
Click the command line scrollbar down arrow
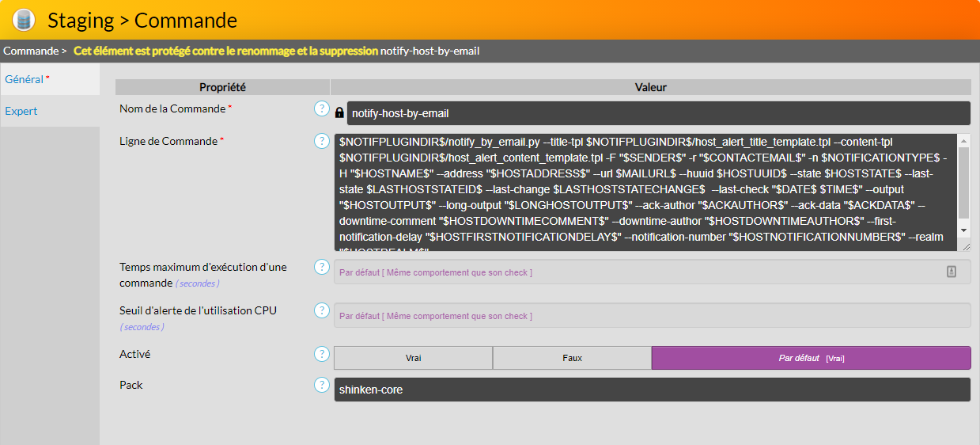point(963,230)
